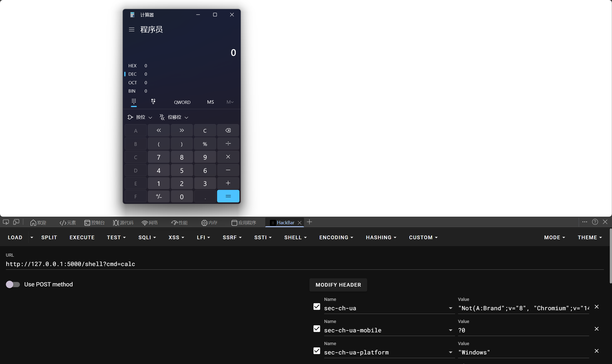Uncheck the sec-ch-ua-platform header checkbox
This screenshot has height=364, width=612.
317,351
